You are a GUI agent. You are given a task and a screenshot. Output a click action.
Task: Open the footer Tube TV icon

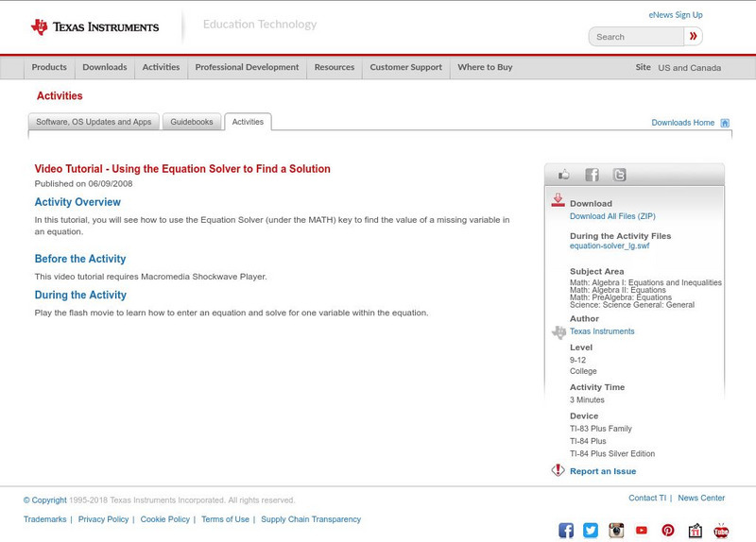point(721,531)
